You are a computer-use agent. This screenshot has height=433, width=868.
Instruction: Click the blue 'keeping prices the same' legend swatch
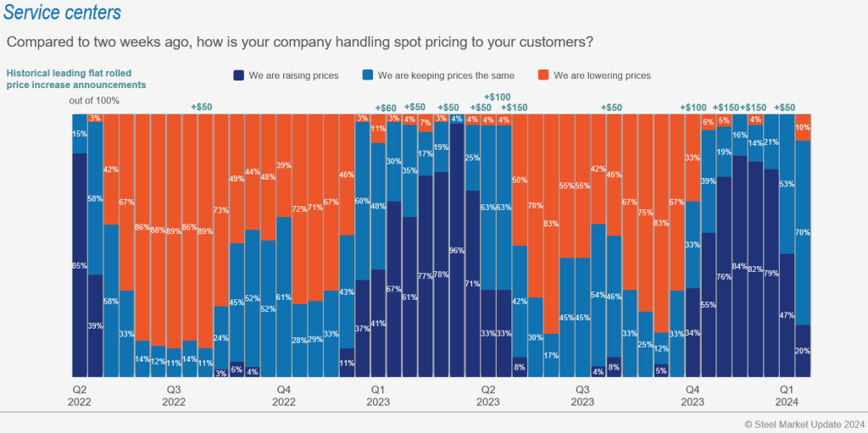point(368,75)
